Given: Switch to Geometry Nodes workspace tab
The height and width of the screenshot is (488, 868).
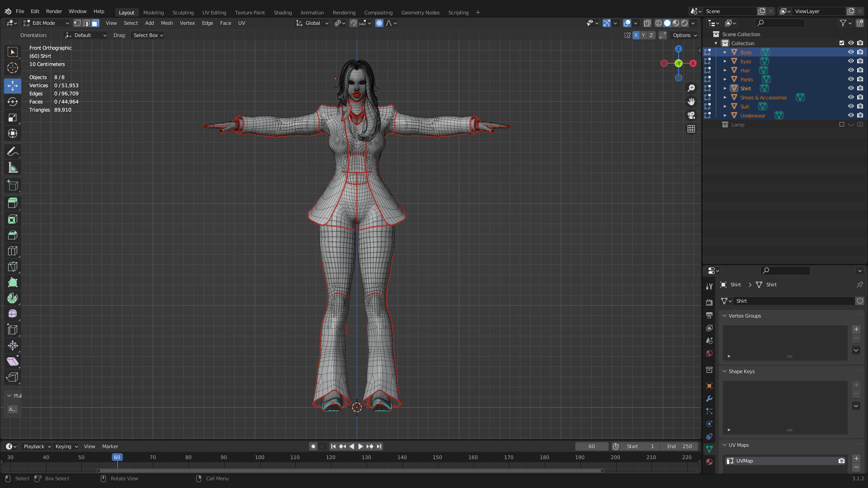Looking at the screenshot, I should coord(420,13).
